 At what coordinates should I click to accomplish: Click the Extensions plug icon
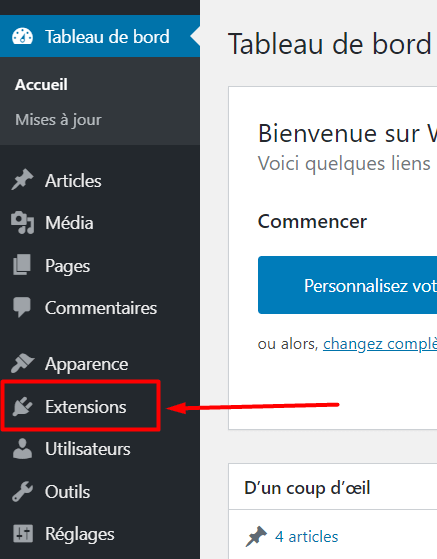22,406
